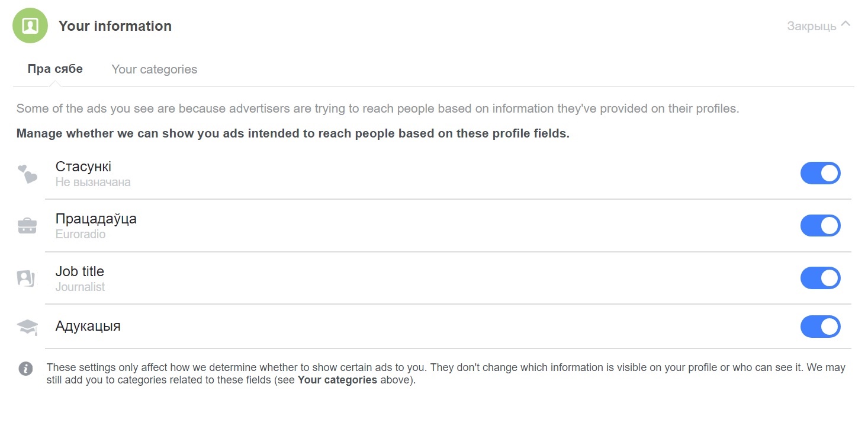Click the Закрыць collapse label
This screenshot has height=435, width=868.
point(811,26)
